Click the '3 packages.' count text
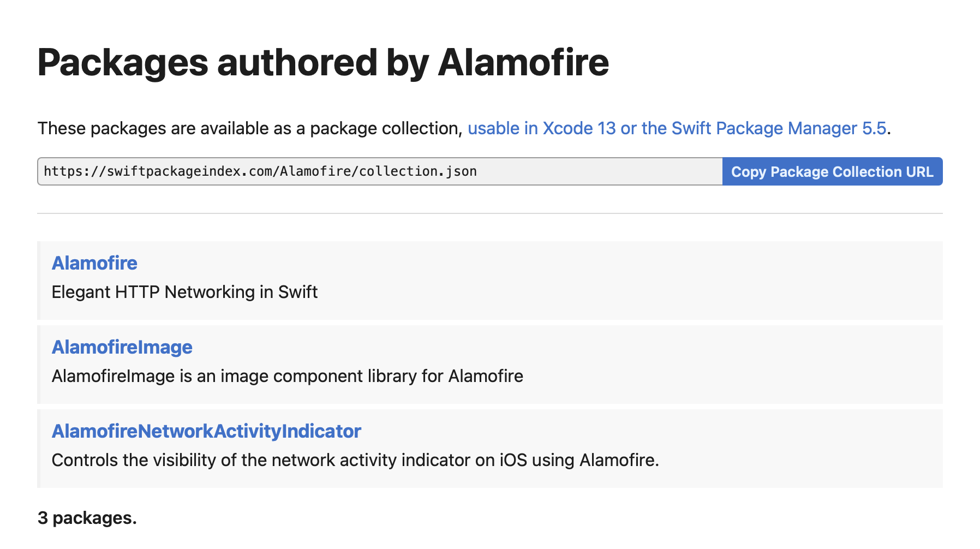The height and width of the screenshot is (549, 980). coord(87,518)
